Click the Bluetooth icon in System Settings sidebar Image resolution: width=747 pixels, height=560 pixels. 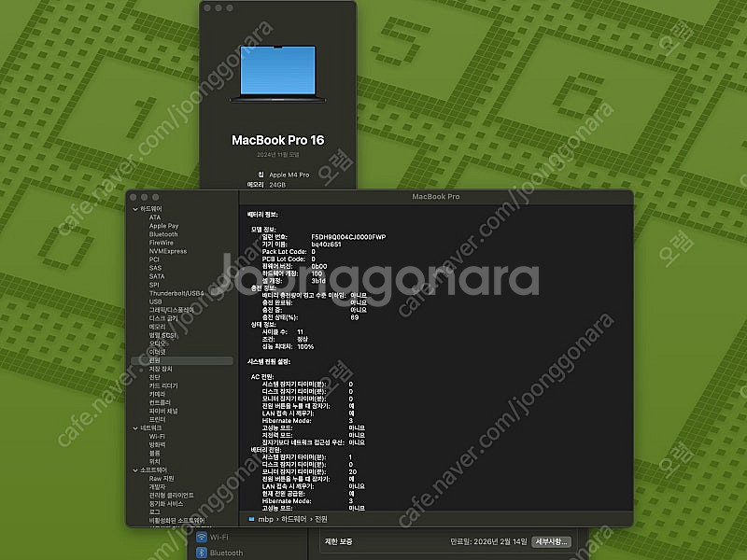click(x=202, y=553)
